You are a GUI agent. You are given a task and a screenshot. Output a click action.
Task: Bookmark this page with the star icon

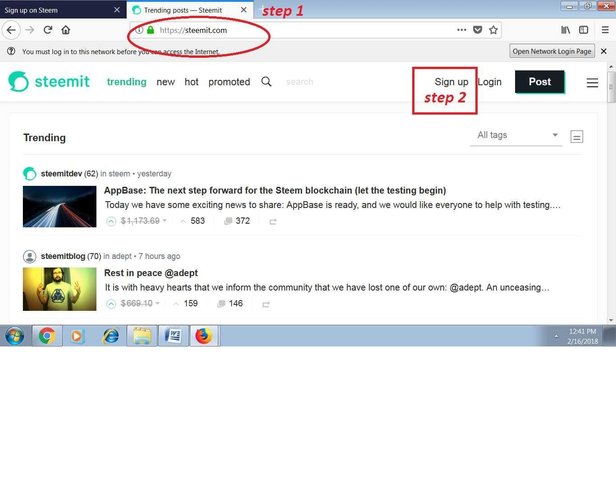[x=493, y=30]
